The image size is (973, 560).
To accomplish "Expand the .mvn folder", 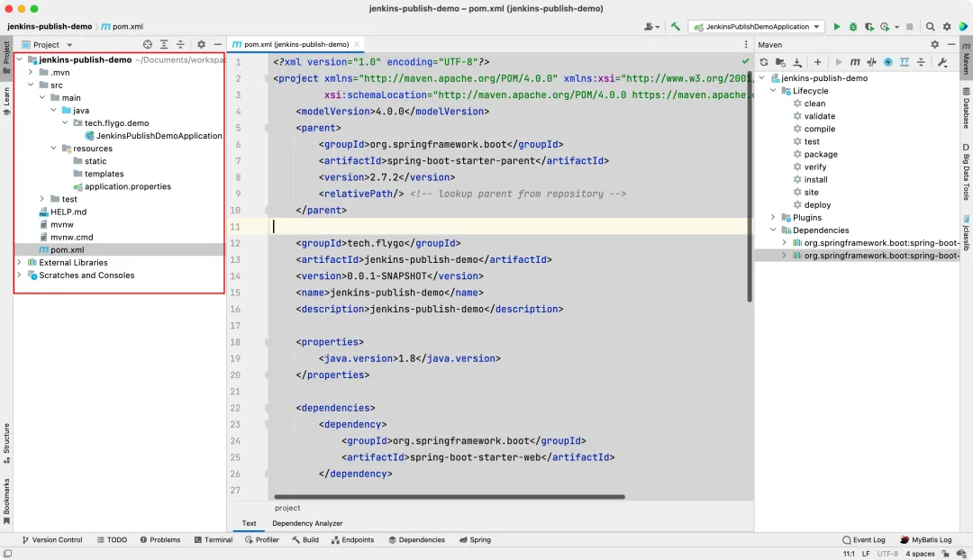I will [x=31, y=73].
